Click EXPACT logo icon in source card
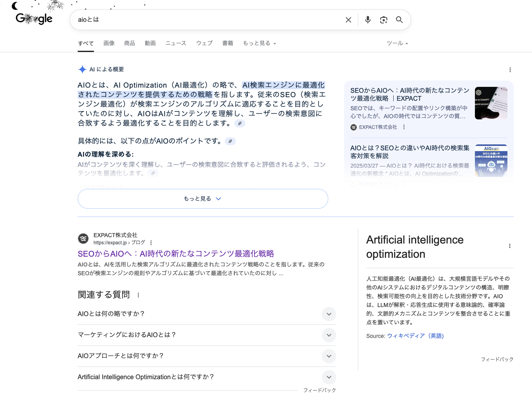This screenshot has height=399, width=532. (354, 127)
